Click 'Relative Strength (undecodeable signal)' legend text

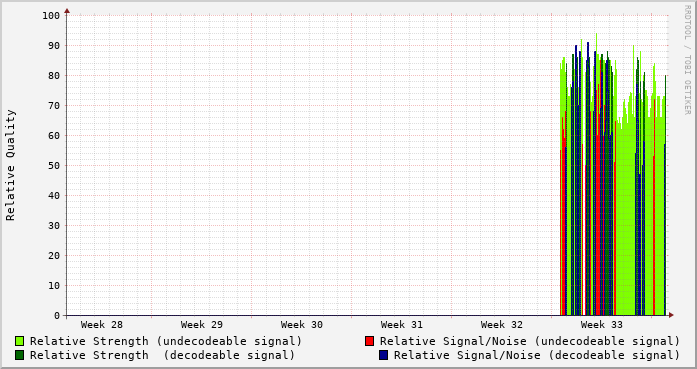[x=166, y=341]
